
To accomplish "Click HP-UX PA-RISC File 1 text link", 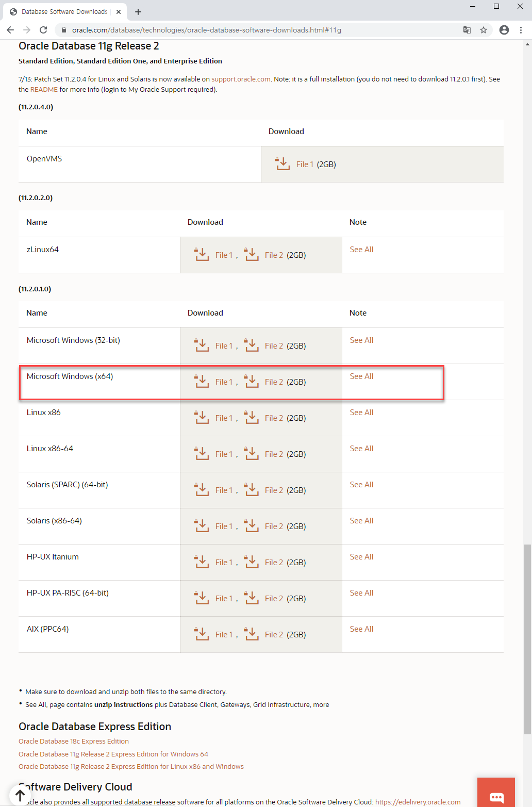I will pos(224,599).
